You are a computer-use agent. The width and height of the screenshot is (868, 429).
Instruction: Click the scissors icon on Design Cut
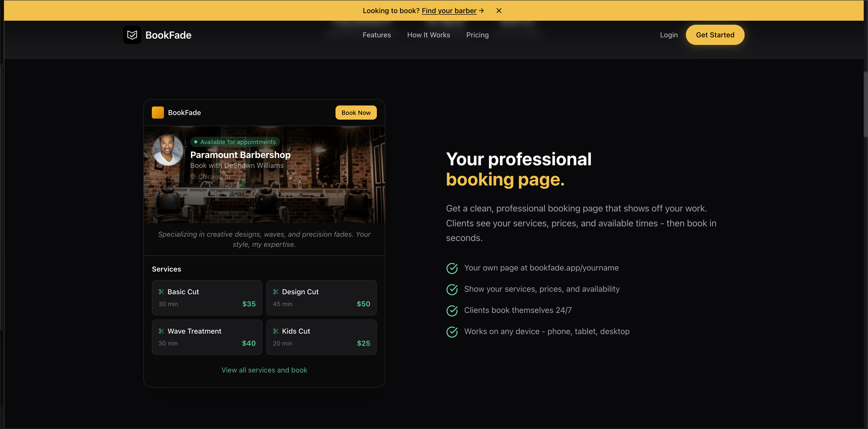(x=276, y=292)
